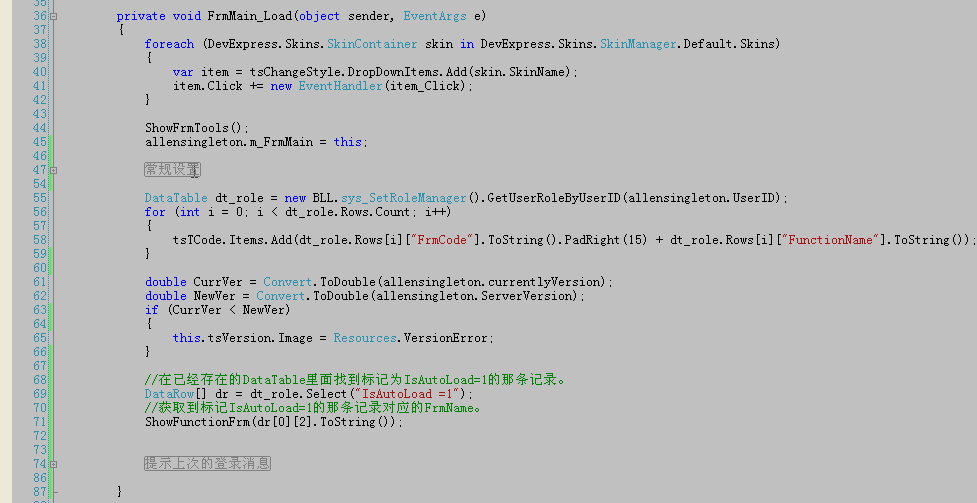Viewport: 977px width, 503px height.
Task: Click the EventHandler type on line 41
Action: pos(340,86)
